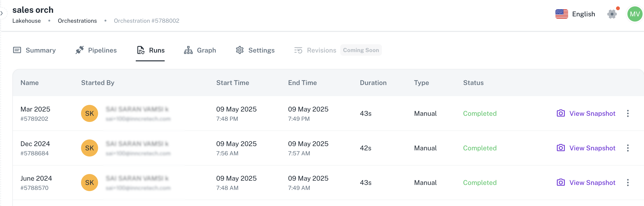Click Orchestration #5788002 breadcrumb

tap(146, 21)
